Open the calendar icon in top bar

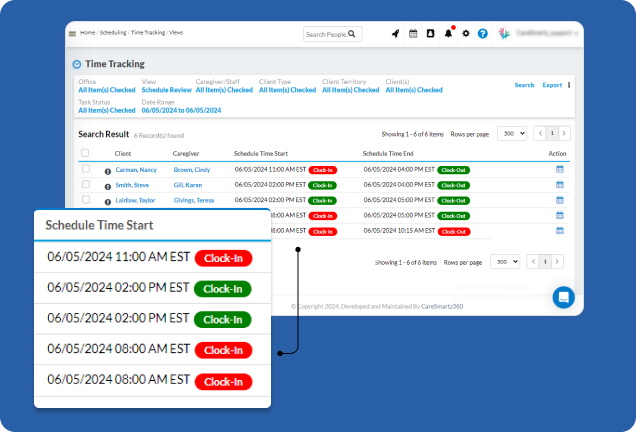pos(413,34)
